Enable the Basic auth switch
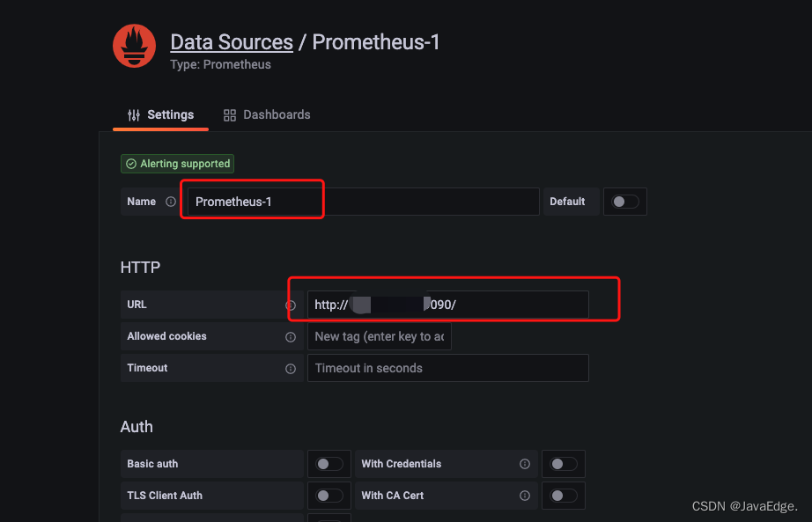 [329, 464]
